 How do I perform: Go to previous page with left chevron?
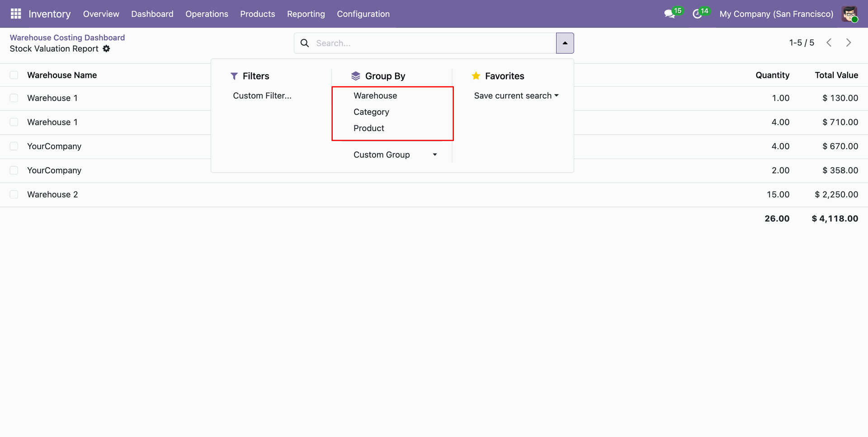[829, 42]
